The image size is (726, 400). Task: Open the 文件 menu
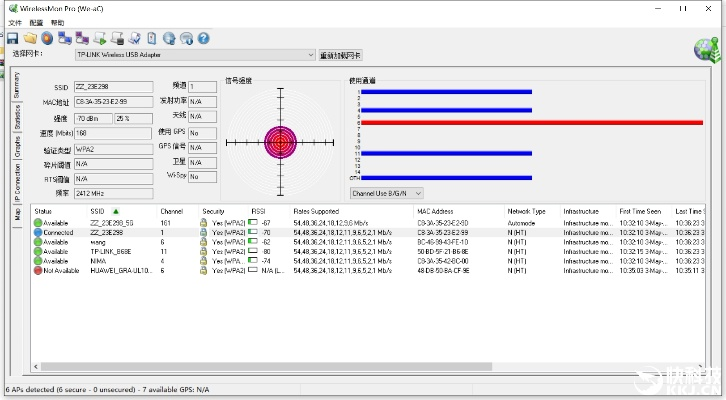click(15, 22)
